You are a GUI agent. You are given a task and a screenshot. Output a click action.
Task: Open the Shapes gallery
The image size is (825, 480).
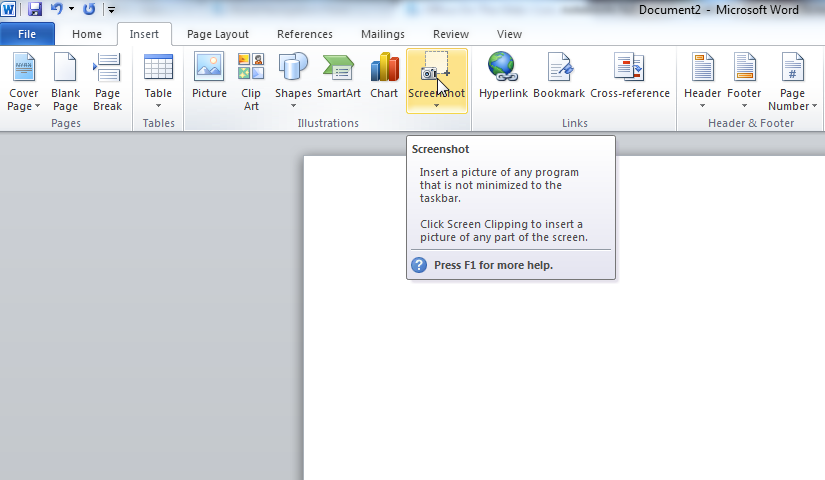click(x=293, y=82)
